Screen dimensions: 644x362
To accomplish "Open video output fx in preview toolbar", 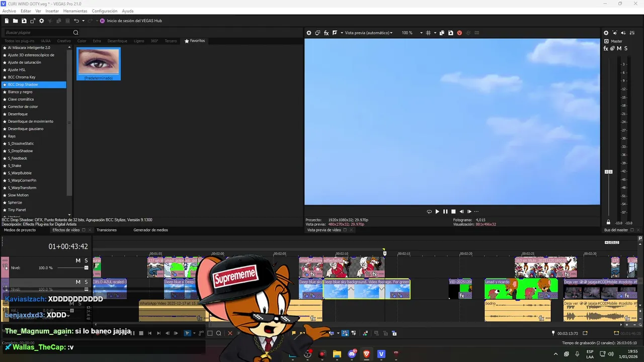I will [x=326, y=33].
